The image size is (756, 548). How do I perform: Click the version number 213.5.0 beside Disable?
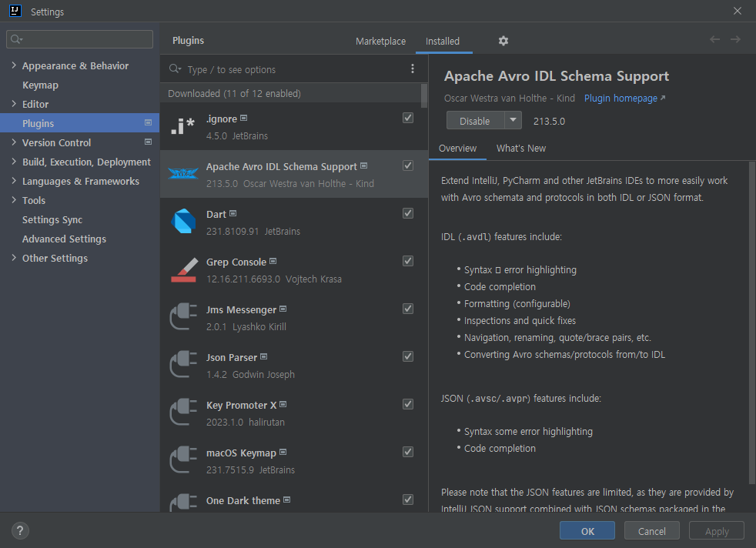[549, 121]
